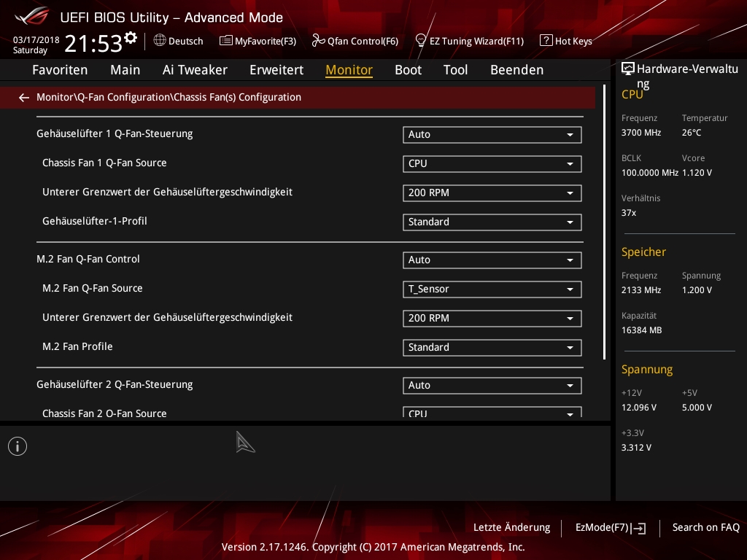747x560 pixels.
Task: Click the '12.096 V' voltage value
Action: tap(638, 408)
